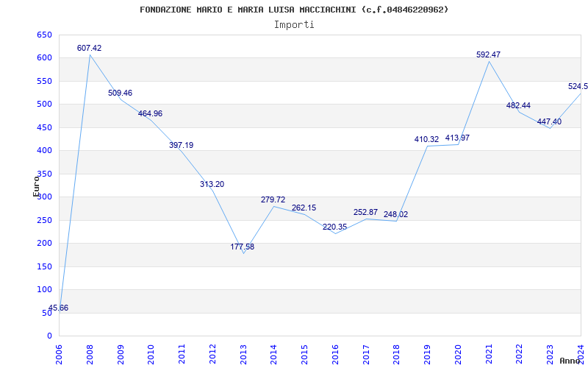This screenshot has width=588, height=368.
Task: Click the 0 y-axis tick label
Action: coord(49,336)
